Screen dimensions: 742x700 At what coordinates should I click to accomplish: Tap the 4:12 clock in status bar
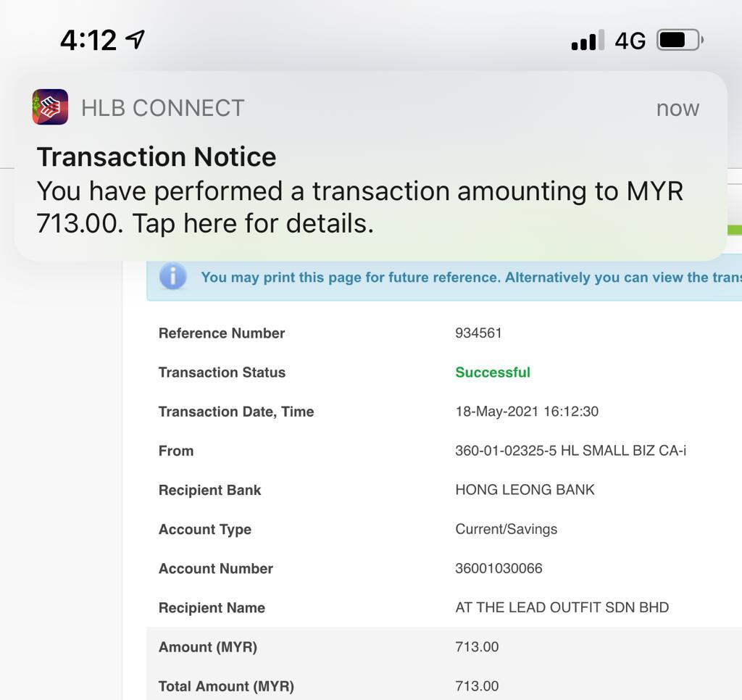click(88, 40)
